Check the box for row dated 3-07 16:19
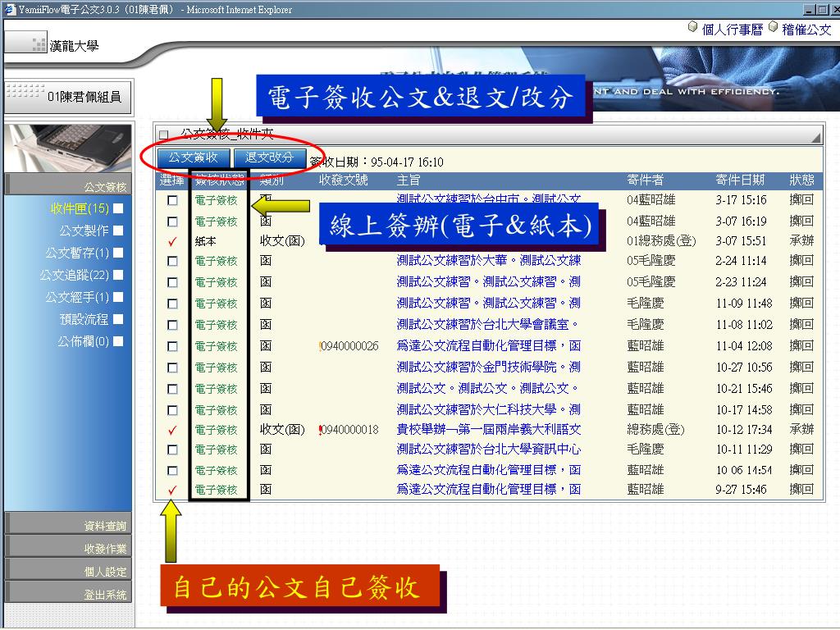The height and width of the screenshot is (630, 840). click(172, 221)
